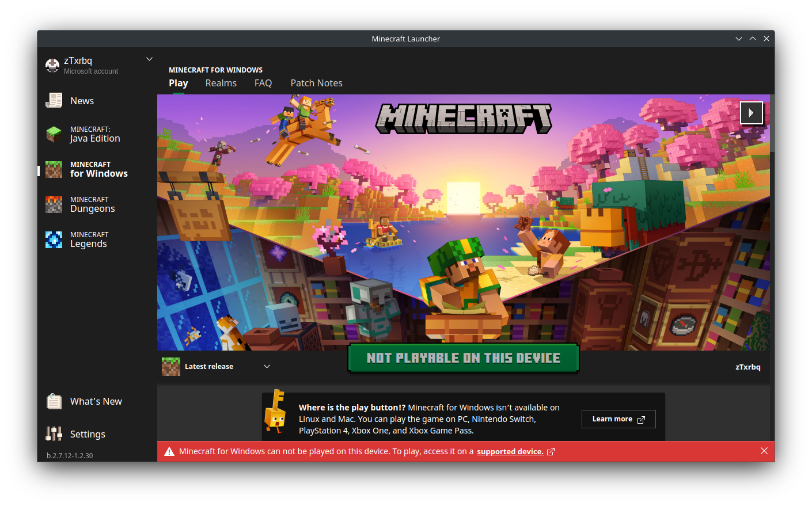The image size is (812, 506).
Task: Switch to the Realms tab
Action: [221, 83]
